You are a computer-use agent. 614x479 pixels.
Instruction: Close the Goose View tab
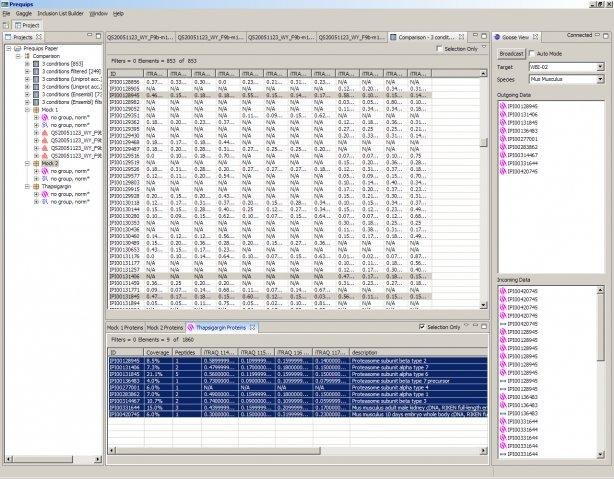[x=535, y=37]
